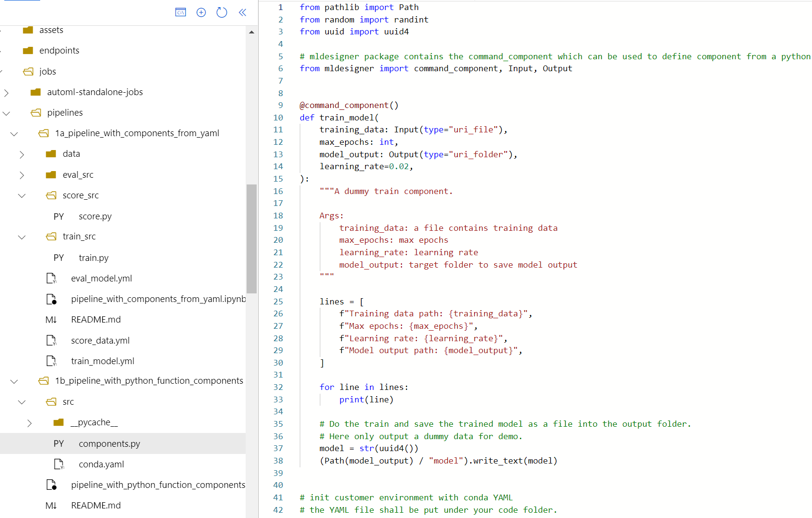Click line number 25 in the editor gutter
Image resolution: width=812 pixels, height=518 pixels.
point(278,302)
